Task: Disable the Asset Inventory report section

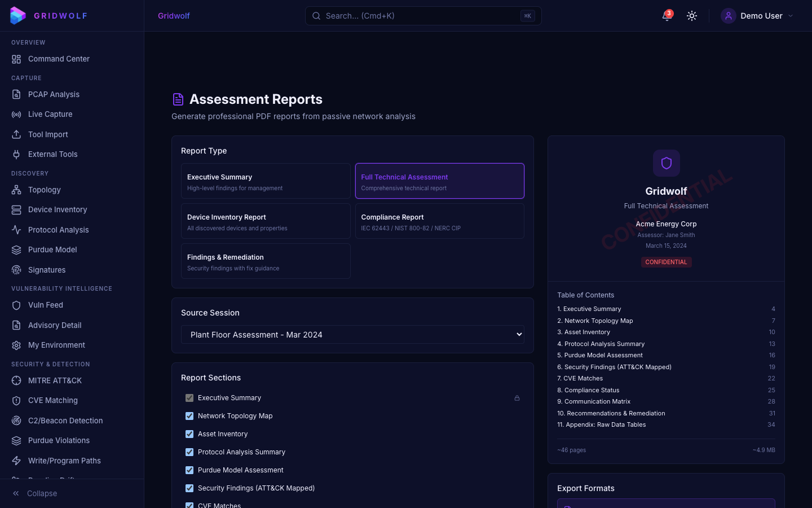Action: (x=189, y=434)
